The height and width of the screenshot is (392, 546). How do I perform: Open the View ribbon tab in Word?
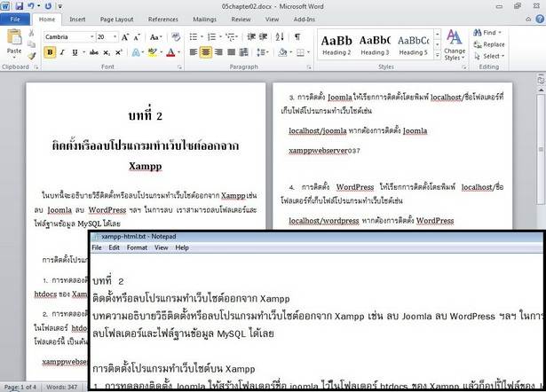point(272,20)
